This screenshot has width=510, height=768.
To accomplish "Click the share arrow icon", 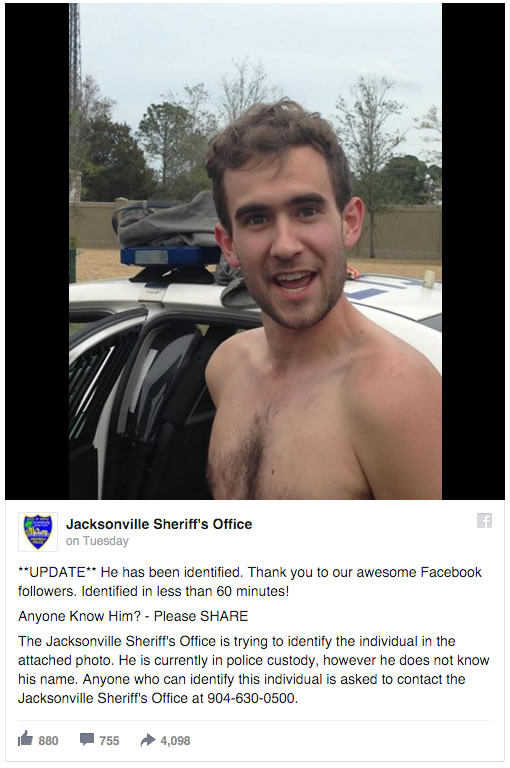I will click(x=147, y=740).
